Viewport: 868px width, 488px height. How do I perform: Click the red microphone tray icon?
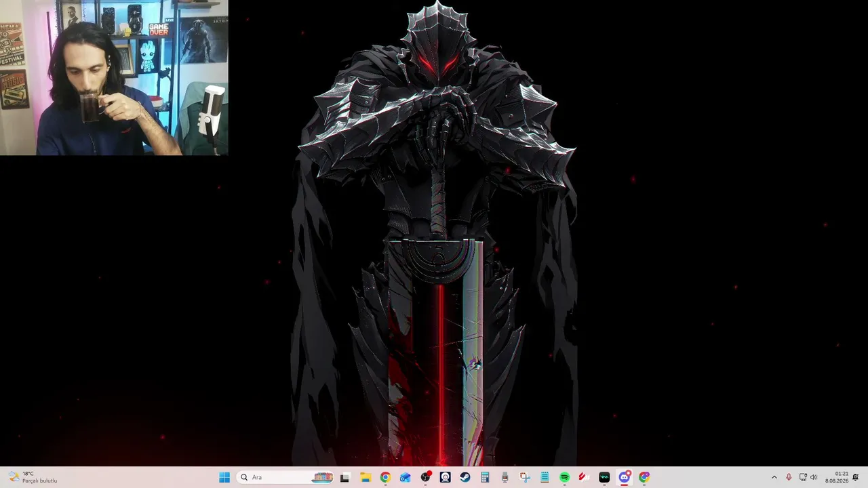pos(789,477)
